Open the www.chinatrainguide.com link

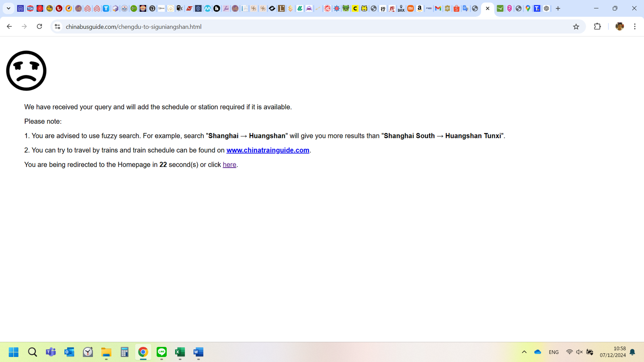[267, 150]
